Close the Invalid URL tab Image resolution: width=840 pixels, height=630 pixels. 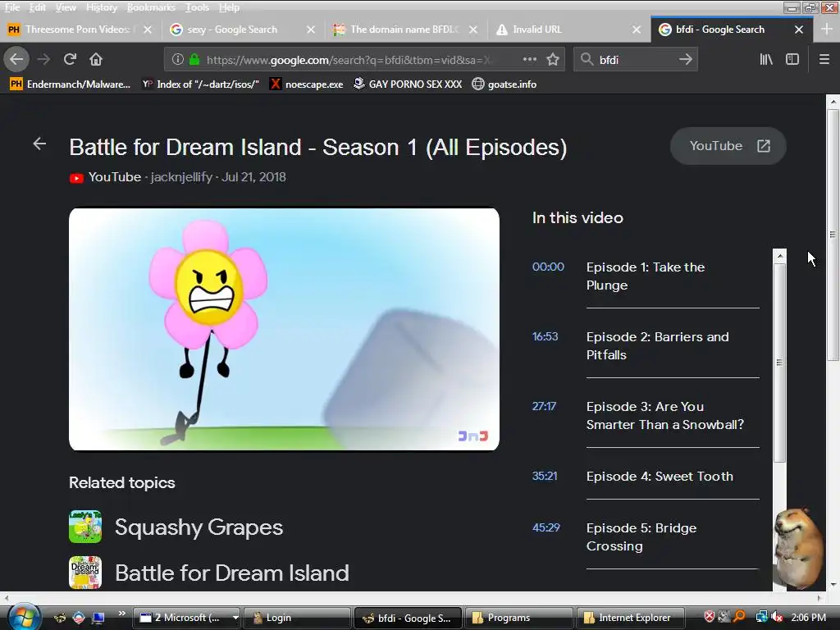point(637,30)
